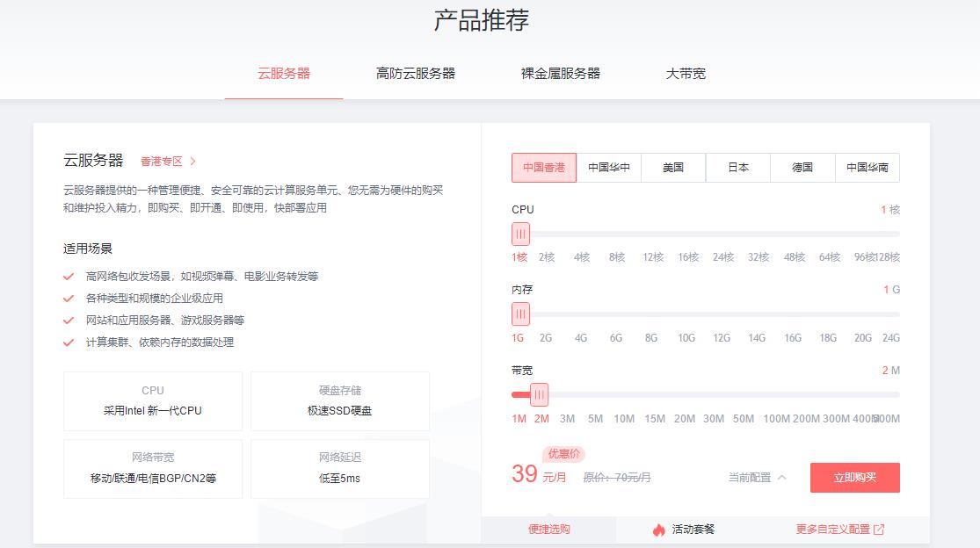Screen dimensions: 980x548
Task: Set bandwidth to 10M
Action: click(x=624, y=418)
